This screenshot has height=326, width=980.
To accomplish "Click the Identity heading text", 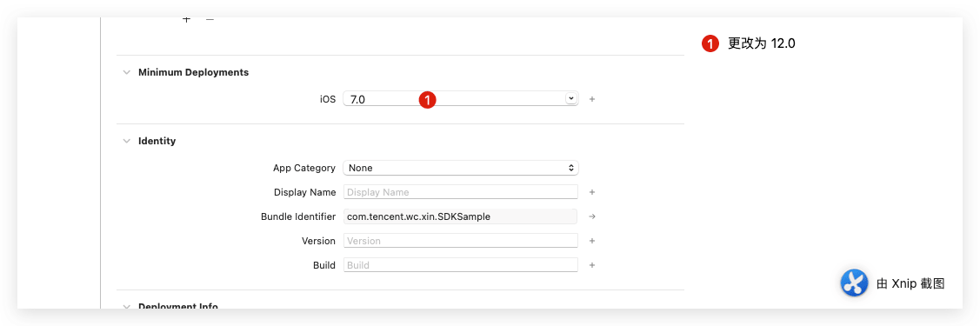I will 157,141.
